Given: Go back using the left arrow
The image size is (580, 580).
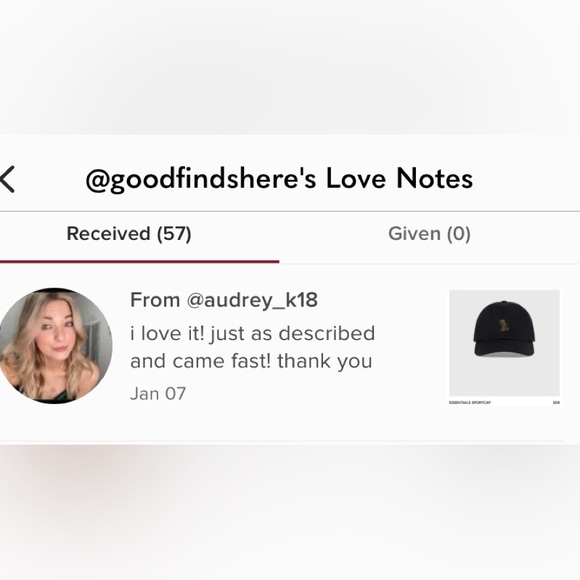Looking at the screenshot, I should pos(7,179).
